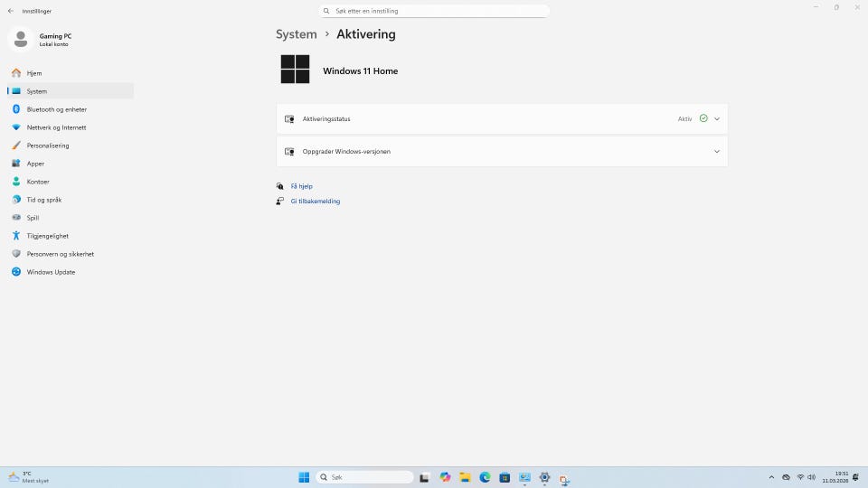The image size is (868, 488).
Task: Select the Spill gamepad icon
Action: pyautogui.click(x=16, y=218)
